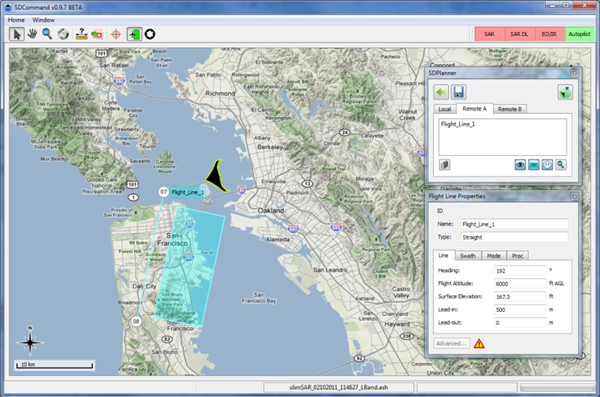
Task: Toggle the aircraft follow button in toolbar
Action: tap(134, 34)
